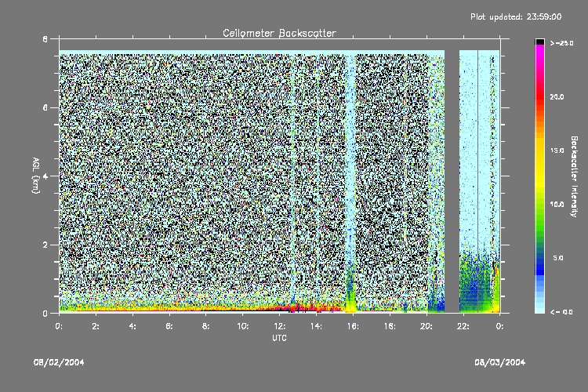Click the '8:' x-axis tick label
The height and width of the screenshot is (392, 588).
click(x=206, y=326)
